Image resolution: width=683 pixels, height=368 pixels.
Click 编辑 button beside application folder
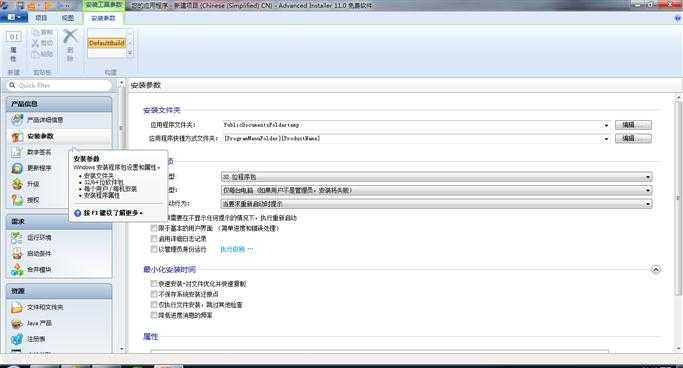point(633,125)
